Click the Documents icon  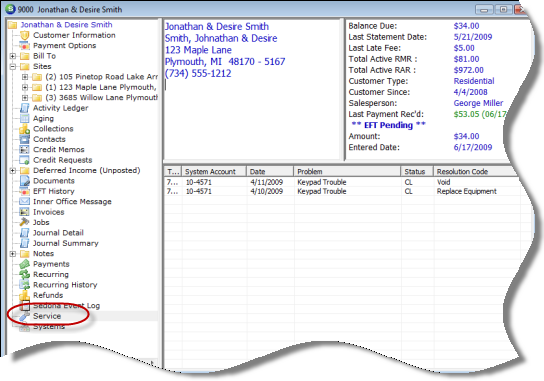[x=24, y=181]
